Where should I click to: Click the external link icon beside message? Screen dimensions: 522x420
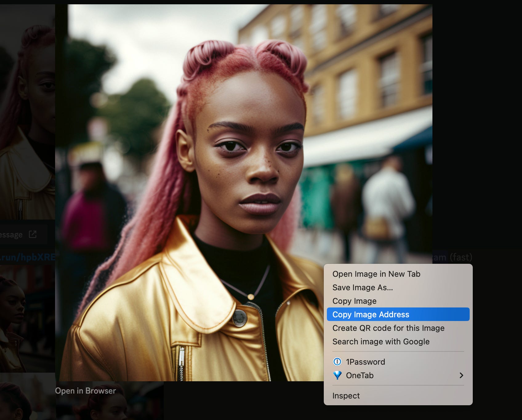click(33, 235)
